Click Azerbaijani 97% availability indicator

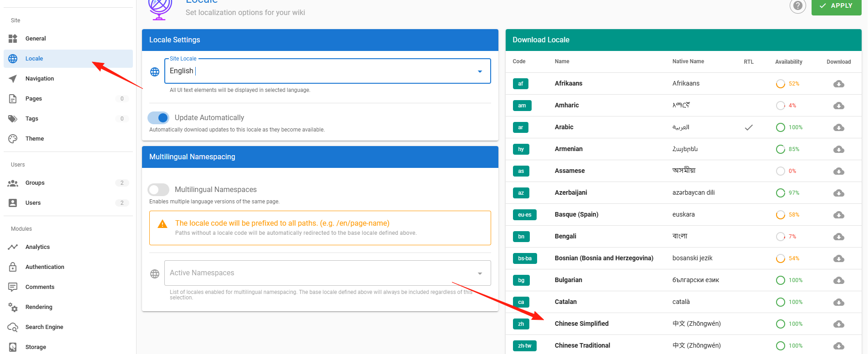point(788,193)
